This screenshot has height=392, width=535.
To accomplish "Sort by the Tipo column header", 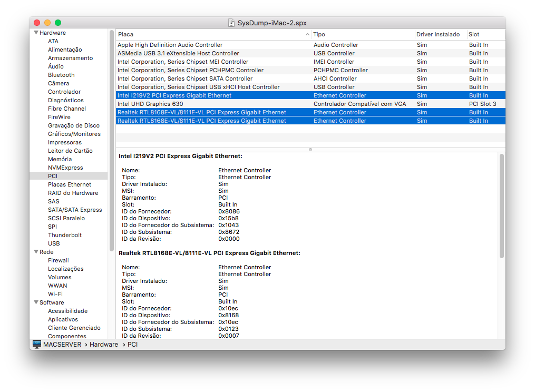I will tap(363, 34).
